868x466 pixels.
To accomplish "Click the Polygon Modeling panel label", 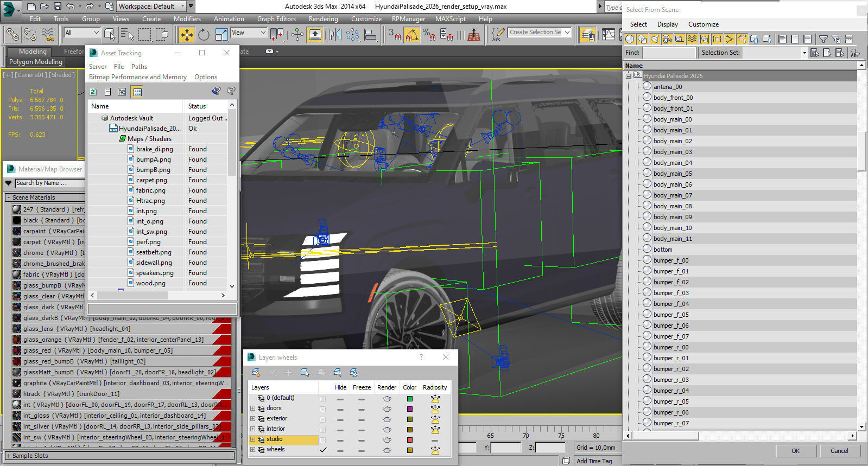I will [36, 62].
